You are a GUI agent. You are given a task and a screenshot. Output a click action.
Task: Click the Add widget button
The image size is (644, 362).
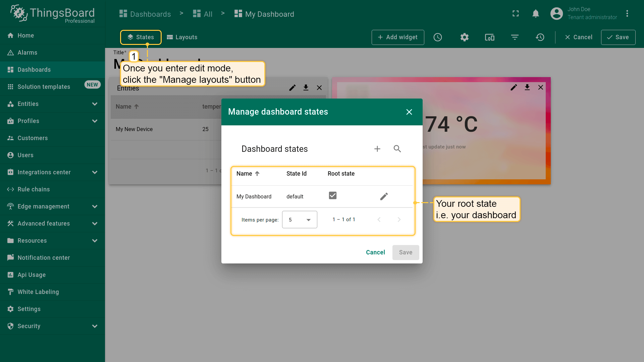pyautogui.click(x=398, y=37)
